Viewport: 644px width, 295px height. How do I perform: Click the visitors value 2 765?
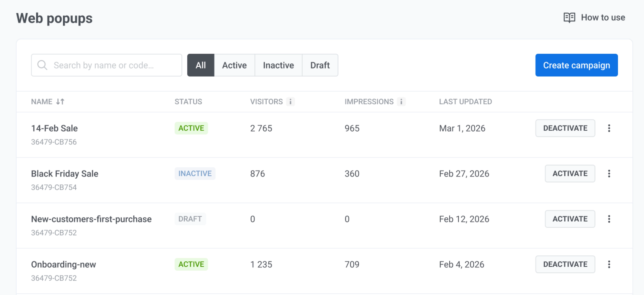261,128
